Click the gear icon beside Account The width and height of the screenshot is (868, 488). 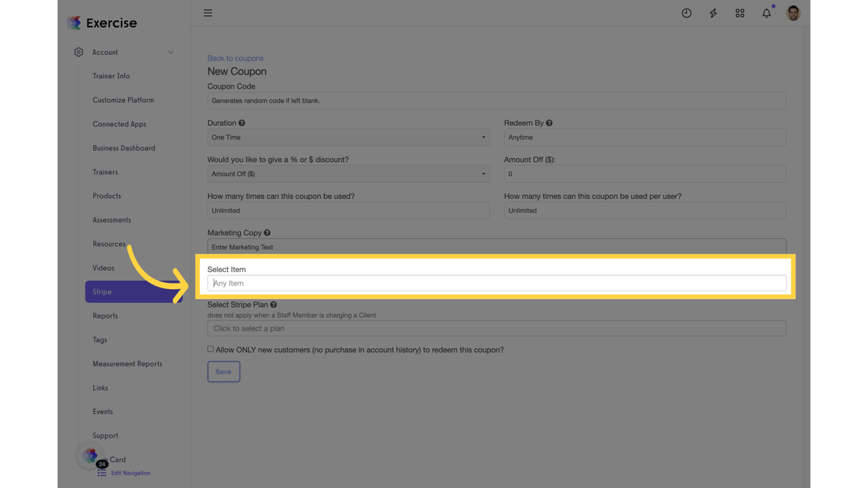(x=78, y=52)
